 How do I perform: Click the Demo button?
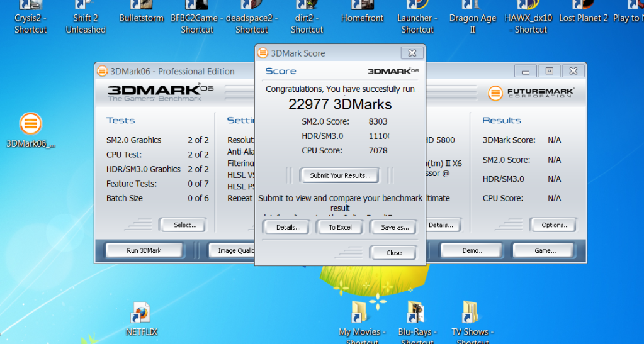473,250
